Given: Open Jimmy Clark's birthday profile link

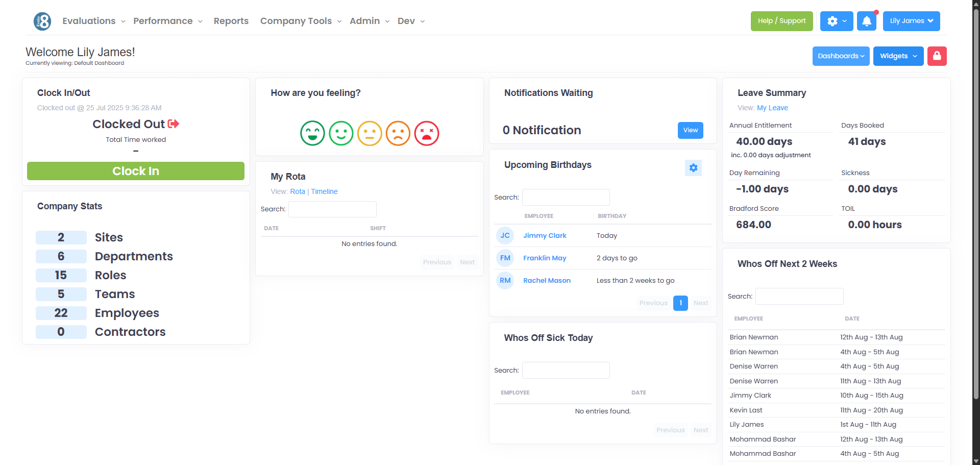Looking at the screenshot, I should coord(545,235).
